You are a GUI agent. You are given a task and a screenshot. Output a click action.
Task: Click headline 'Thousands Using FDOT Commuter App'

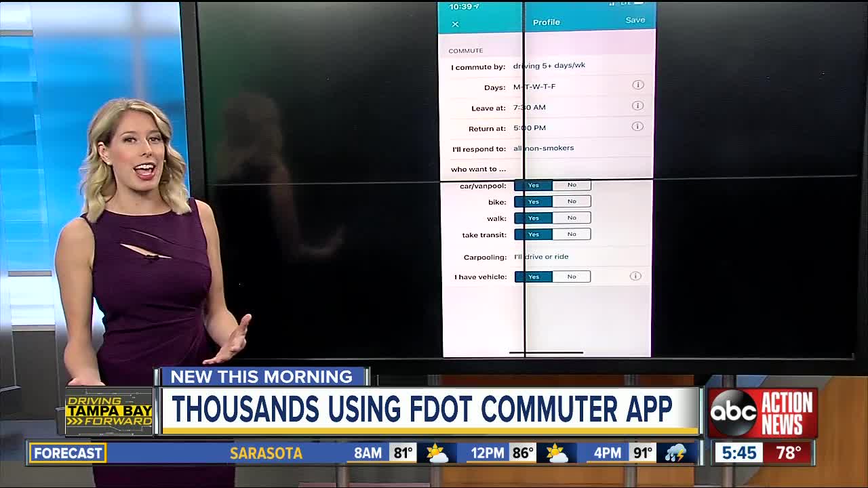pos(422,409)
